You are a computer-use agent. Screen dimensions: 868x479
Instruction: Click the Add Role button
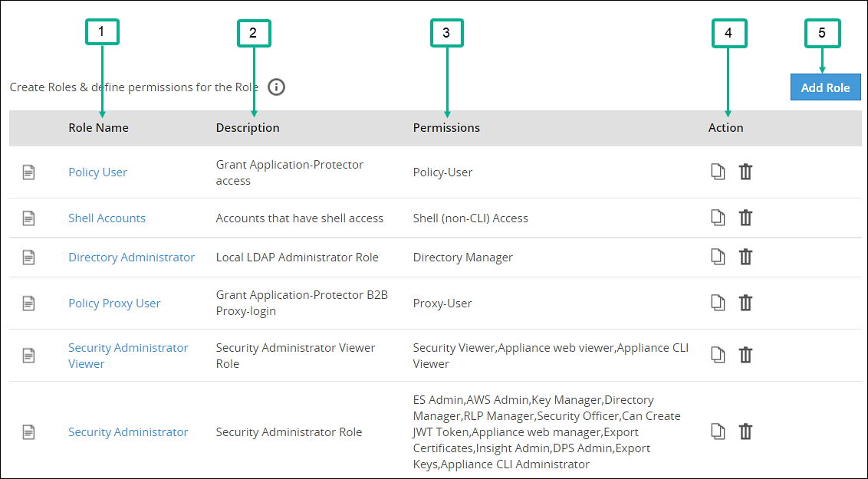click(x=825, y=87)
